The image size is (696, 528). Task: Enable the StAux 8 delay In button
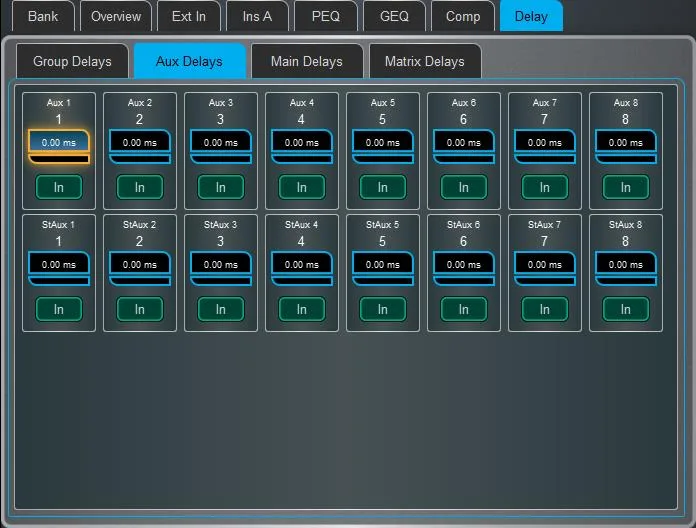click(x=626, y=309)
